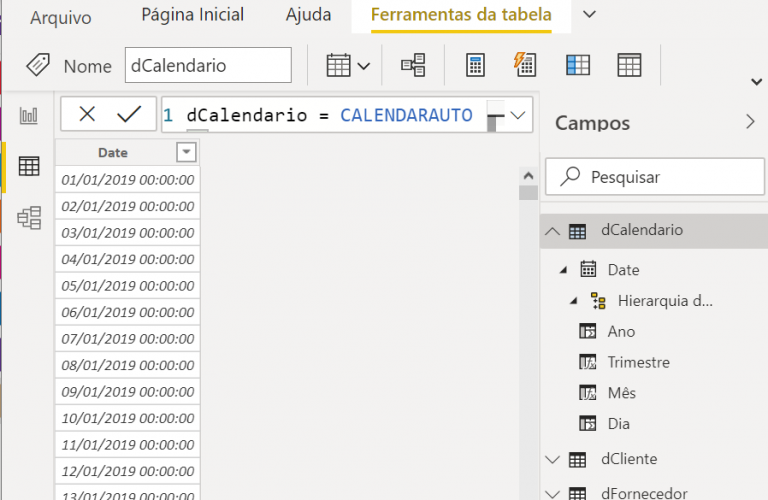Cancel the formula with the X button
This screenshot has width=768, height=500.
tap(87, 115)
